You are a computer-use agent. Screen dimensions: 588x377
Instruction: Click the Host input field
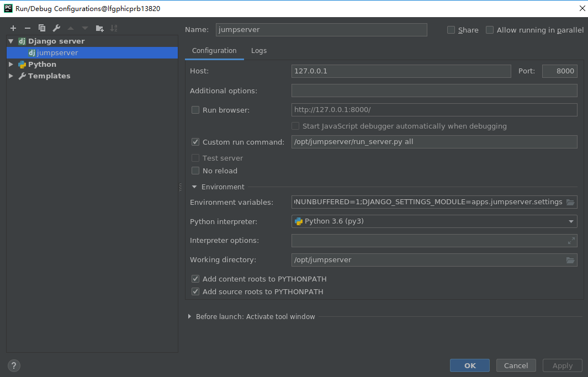[x=401, y=71]
